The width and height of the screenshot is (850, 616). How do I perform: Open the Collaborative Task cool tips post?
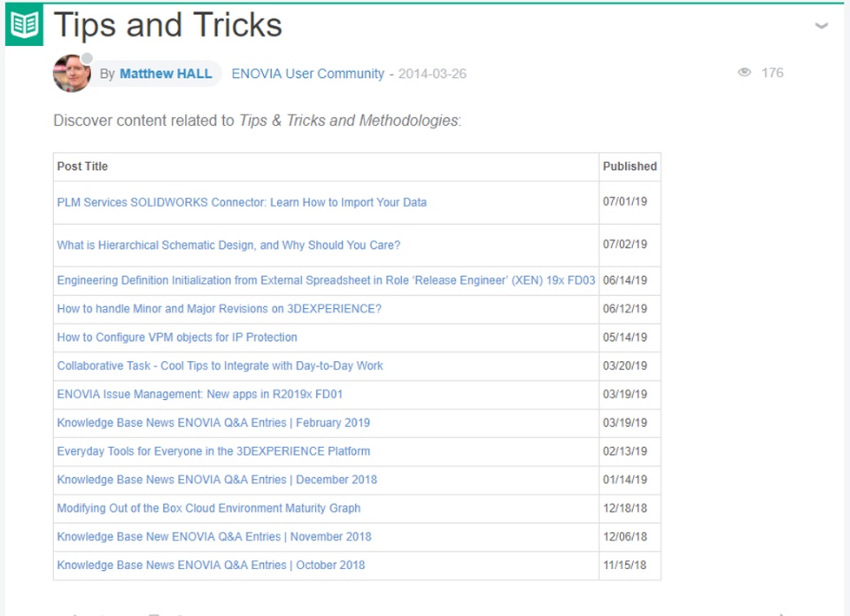point(220,366)
